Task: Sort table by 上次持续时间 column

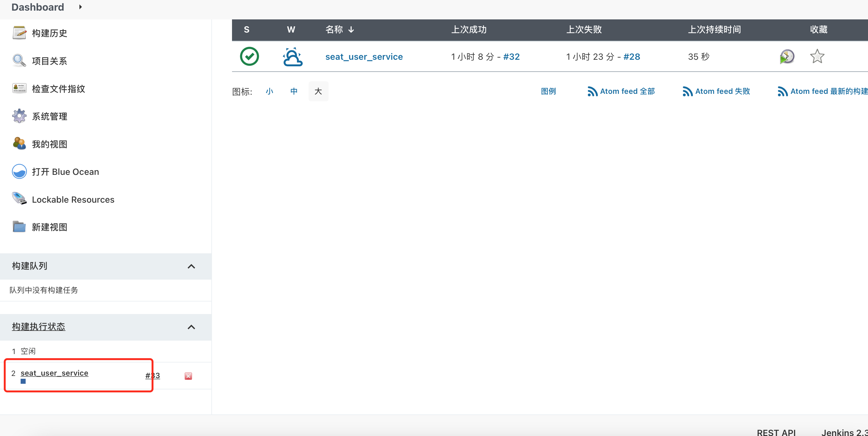Action: (714, 30)
